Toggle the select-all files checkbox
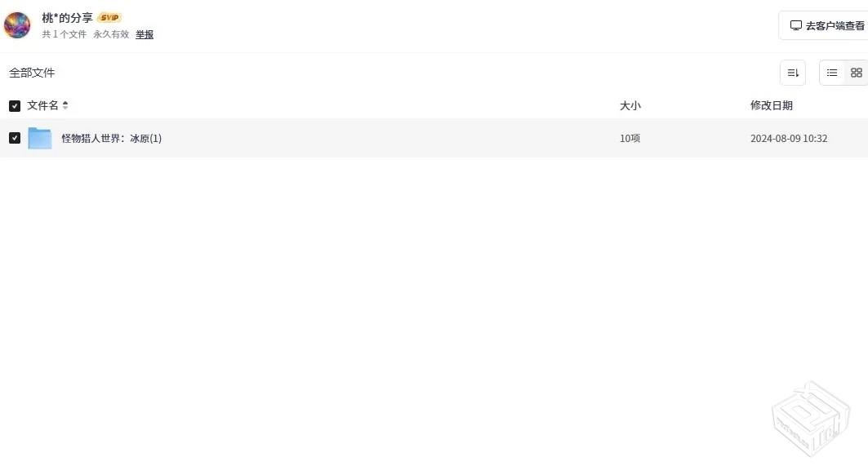The height and width of the screenshot is (475, 868). tap(15, 106)
